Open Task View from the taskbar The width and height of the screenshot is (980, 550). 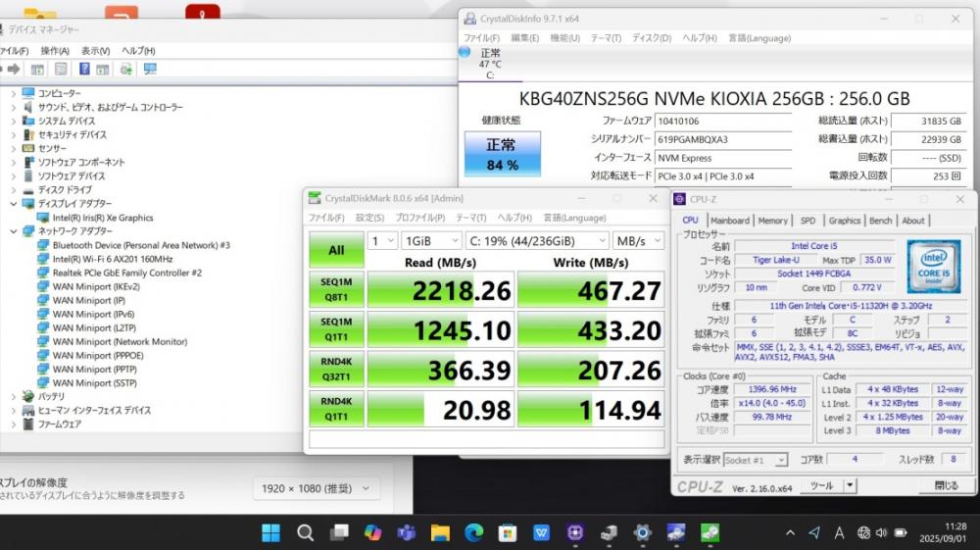(x=339, y=532)
